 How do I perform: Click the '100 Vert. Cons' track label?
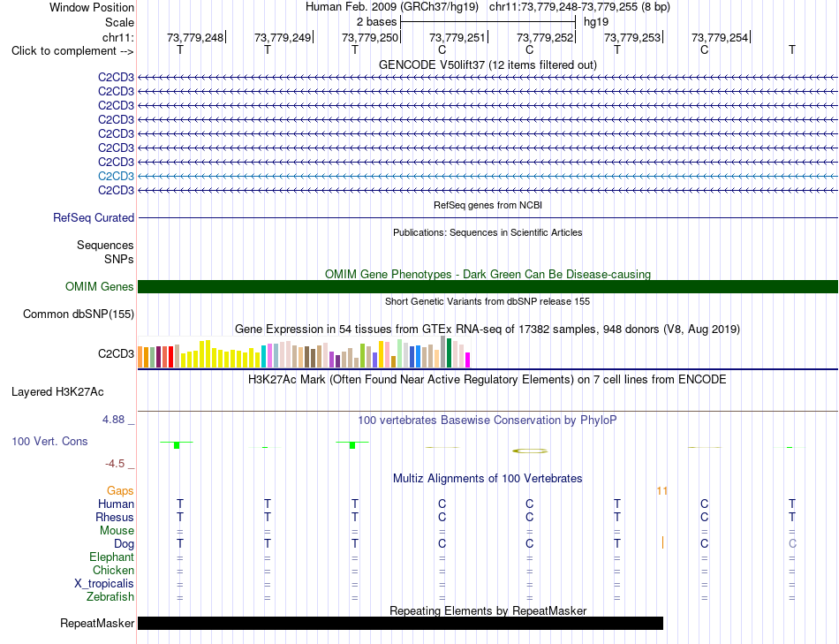[49, 441]
